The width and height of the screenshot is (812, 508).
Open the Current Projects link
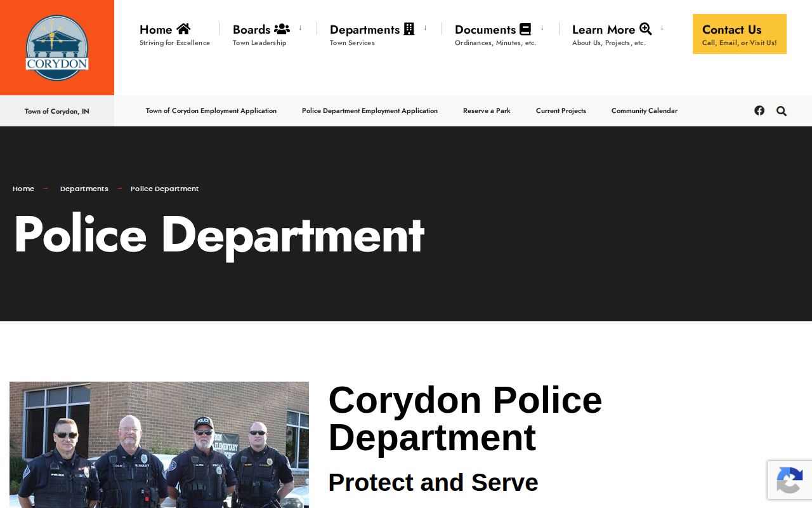pos(561,110)
